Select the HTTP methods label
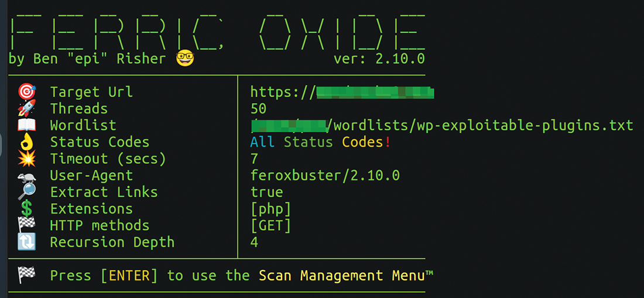The width and height of the screenshot is (644, 298). [x=100, y=225]
